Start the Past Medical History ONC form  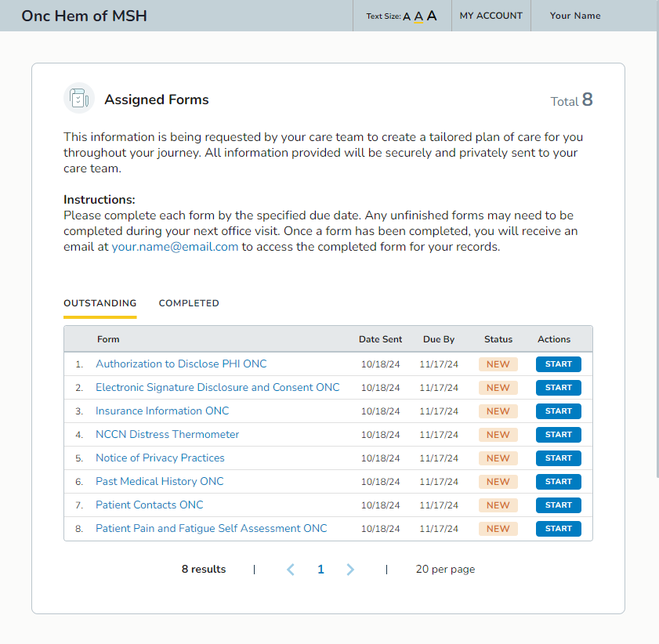[x=558, y=482]
